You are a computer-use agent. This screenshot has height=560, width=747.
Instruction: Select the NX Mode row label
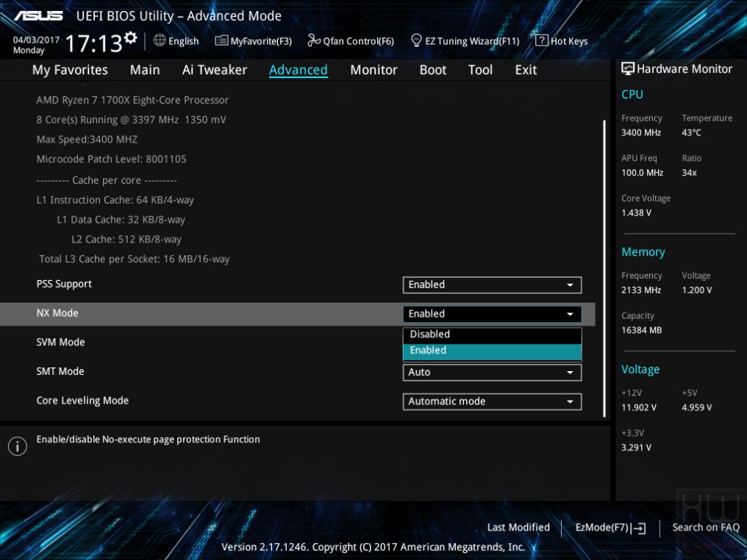pos(57,313)
